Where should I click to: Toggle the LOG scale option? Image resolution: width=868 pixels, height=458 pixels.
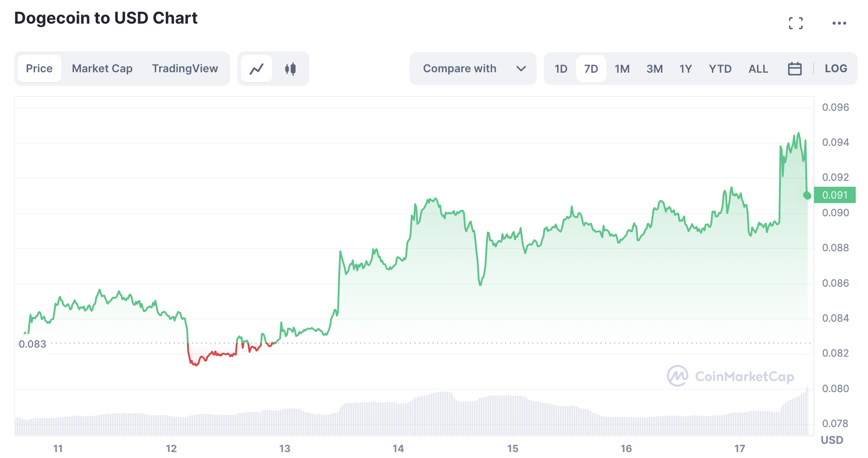(x=836, y=69)
